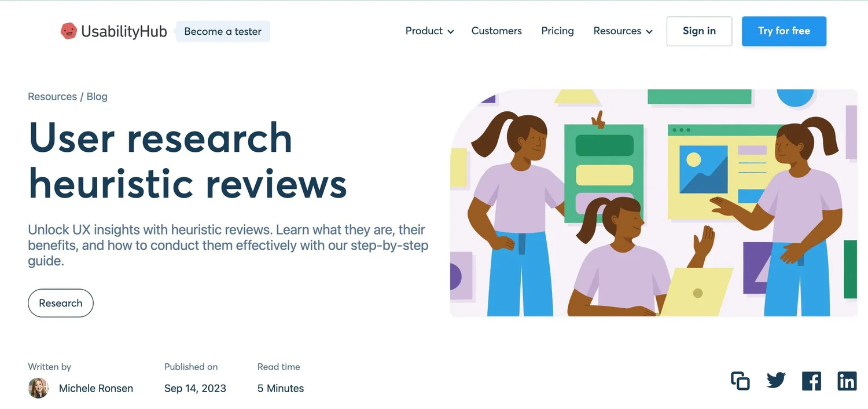Share the article on Facebook
Viewport: 868px width, 409px height.
811,381
